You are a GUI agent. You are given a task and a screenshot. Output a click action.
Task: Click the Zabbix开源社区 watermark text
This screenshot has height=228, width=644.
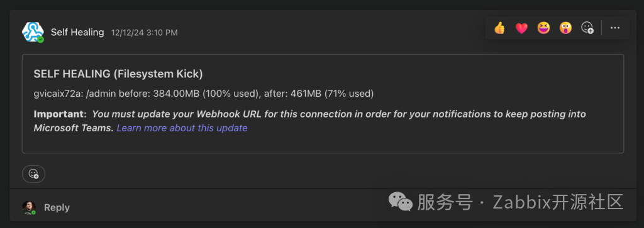tap(558, 202)
